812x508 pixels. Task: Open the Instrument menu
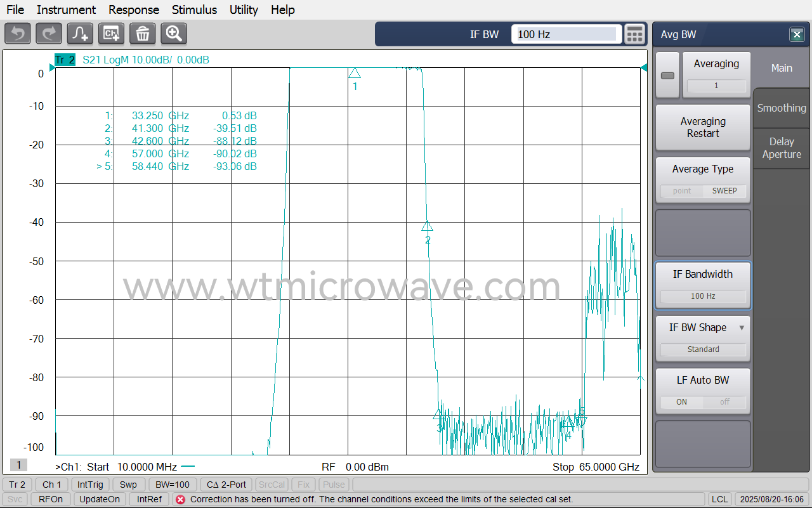[66, 10]
